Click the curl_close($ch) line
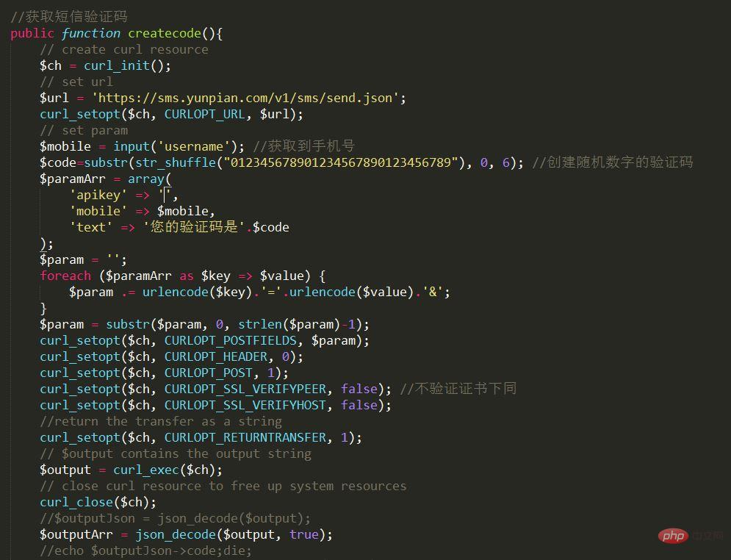The height and width of the screenshot is (560, 731). coord(98,502)
